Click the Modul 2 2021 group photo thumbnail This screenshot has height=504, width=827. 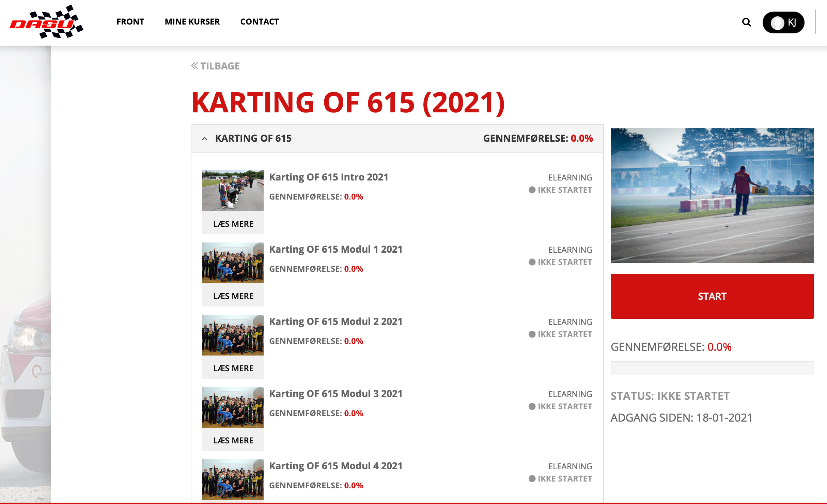click(233, 335)
